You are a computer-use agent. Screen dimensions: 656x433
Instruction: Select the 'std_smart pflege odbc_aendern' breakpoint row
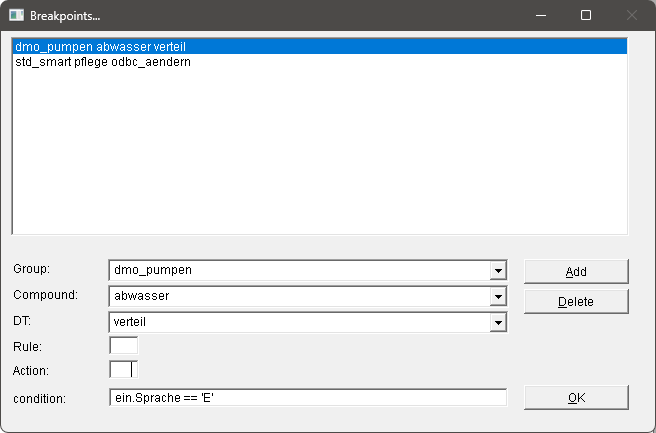coord(320,62)
